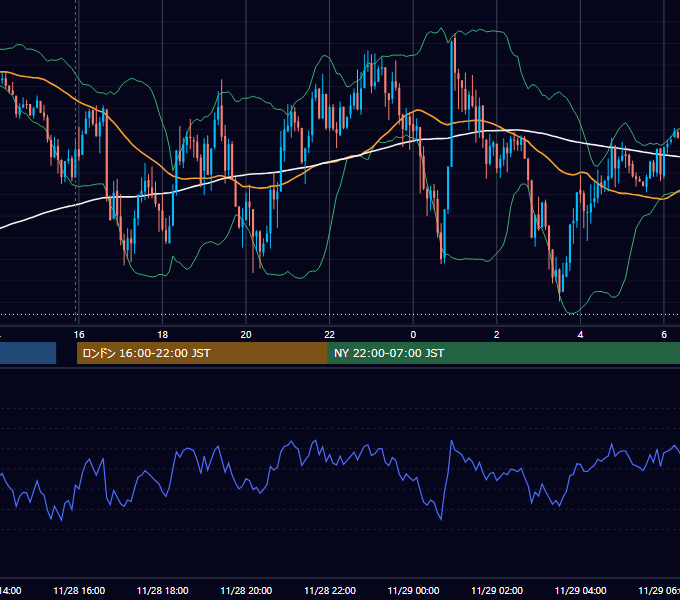Click hour label 16 on price chart axis

pos(79,334)
